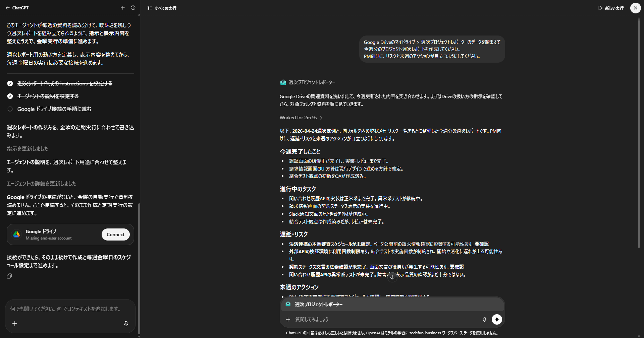This screenshot has width=644, height=338.
Task: Click the main conversation scrollbar
Action: pos(639,132)
